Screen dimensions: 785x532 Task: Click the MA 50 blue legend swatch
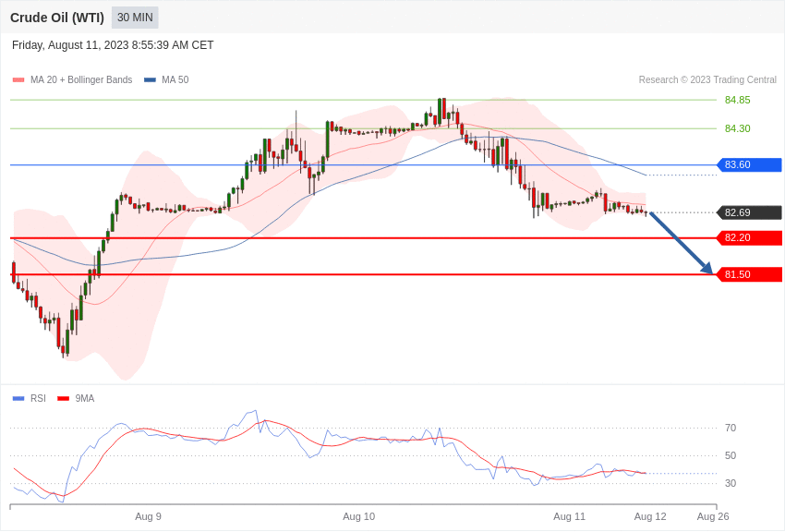coord(150,79)
